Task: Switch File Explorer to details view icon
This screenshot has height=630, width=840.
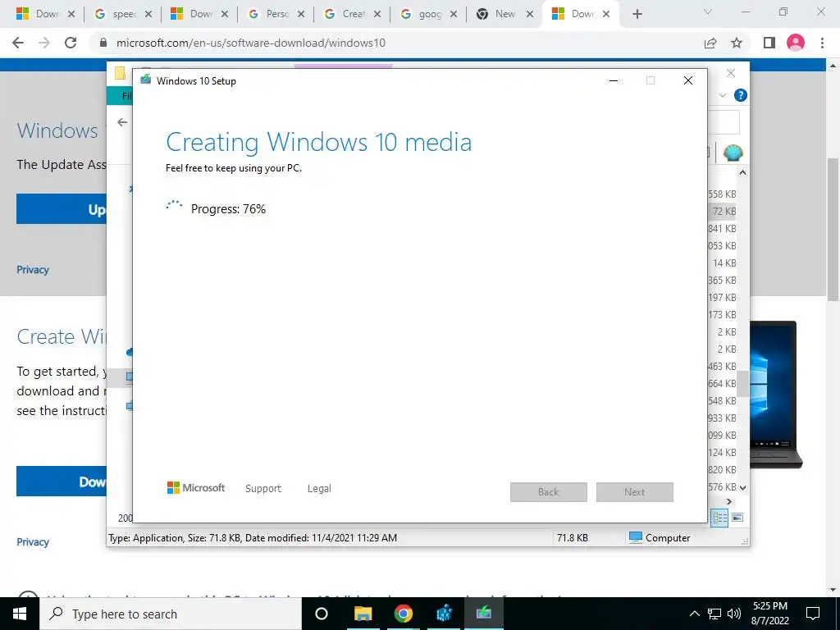Action: pyautogui.click(x=719, y=518)
